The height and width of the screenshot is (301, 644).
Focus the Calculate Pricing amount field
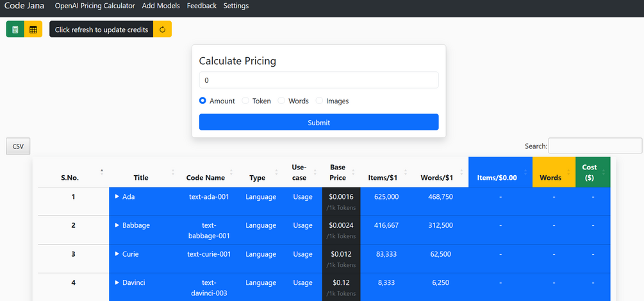pos(318,80)
